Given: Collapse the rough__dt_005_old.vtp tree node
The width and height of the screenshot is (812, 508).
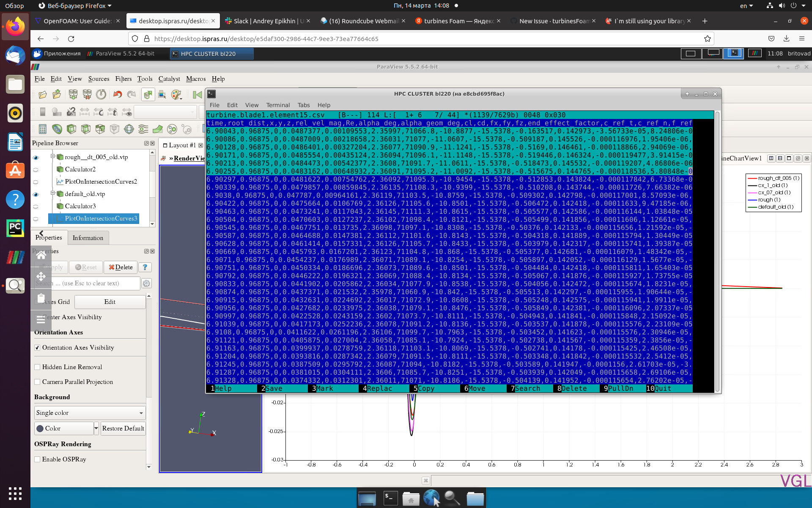Looking at the screenshot, I should point(52,157).
